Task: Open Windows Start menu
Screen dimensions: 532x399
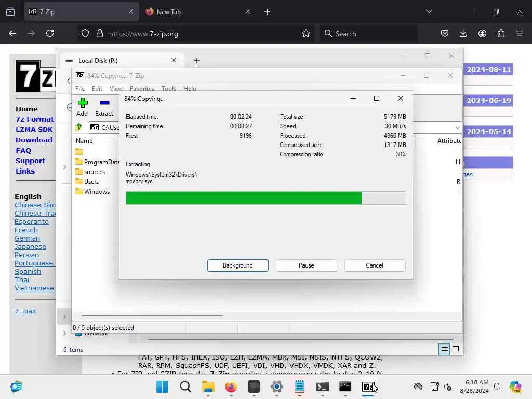Action: click(x=162, y=387)
